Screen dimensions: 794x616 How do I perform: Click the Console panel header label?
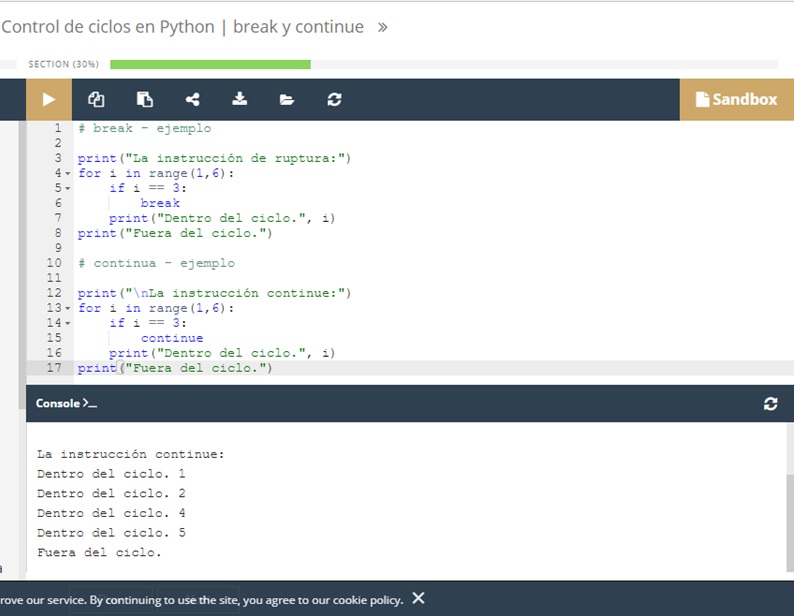pos(66,403)
